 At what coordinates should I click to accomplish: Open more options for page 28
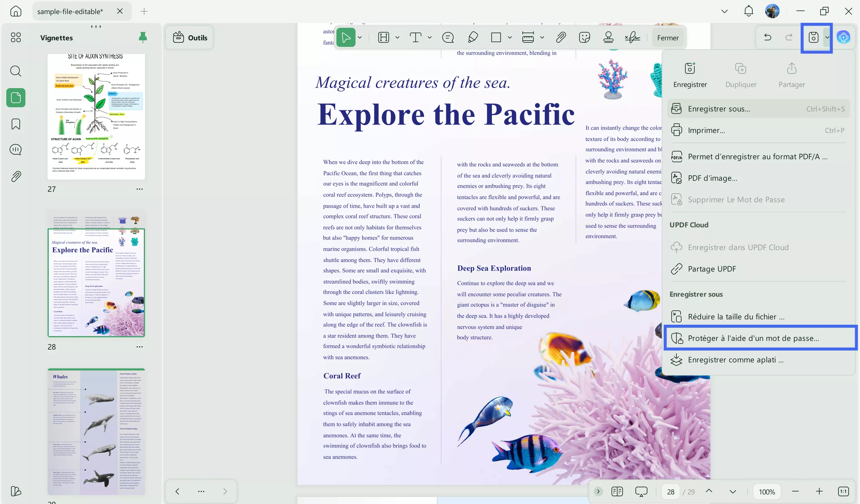coord(140,347)
